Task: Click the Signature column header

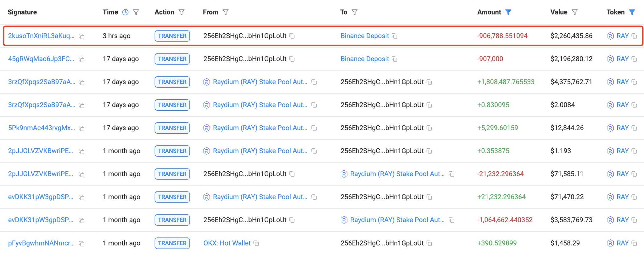Action: [22, 12]
